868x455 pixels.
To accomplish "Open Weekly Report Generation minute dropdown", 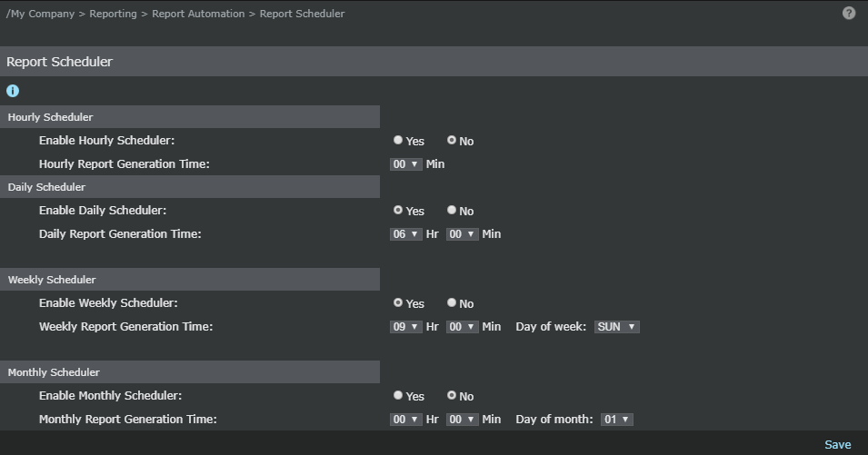I will click(x=463, y=327).
